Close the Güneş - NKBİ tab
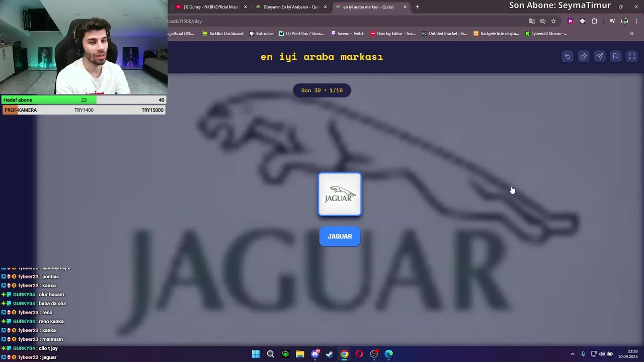This screenshot has height=362, width=644. tap(246, 7)
